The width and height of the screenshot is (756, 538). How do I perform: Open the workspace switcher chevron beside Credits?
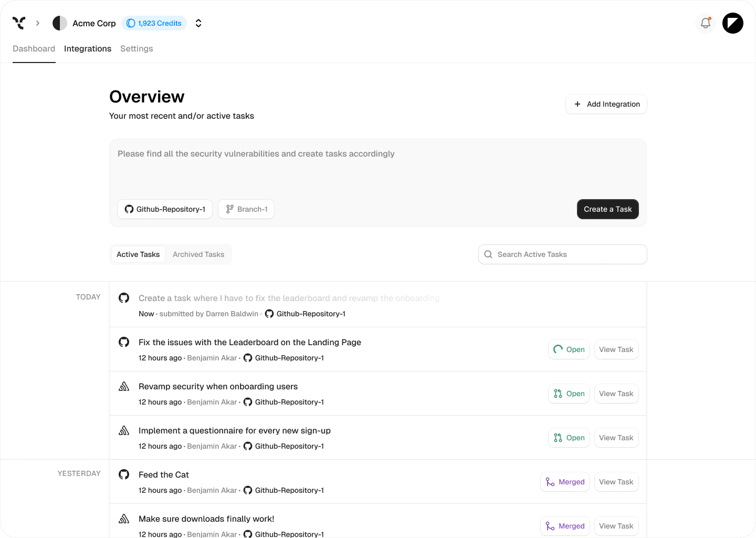pos(198,23)
